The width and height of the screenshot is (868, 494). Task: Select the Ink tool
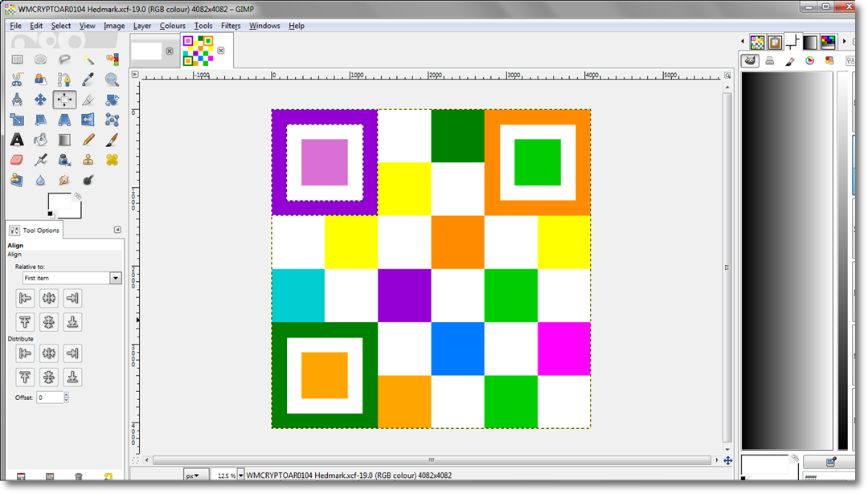click(64, 160)
